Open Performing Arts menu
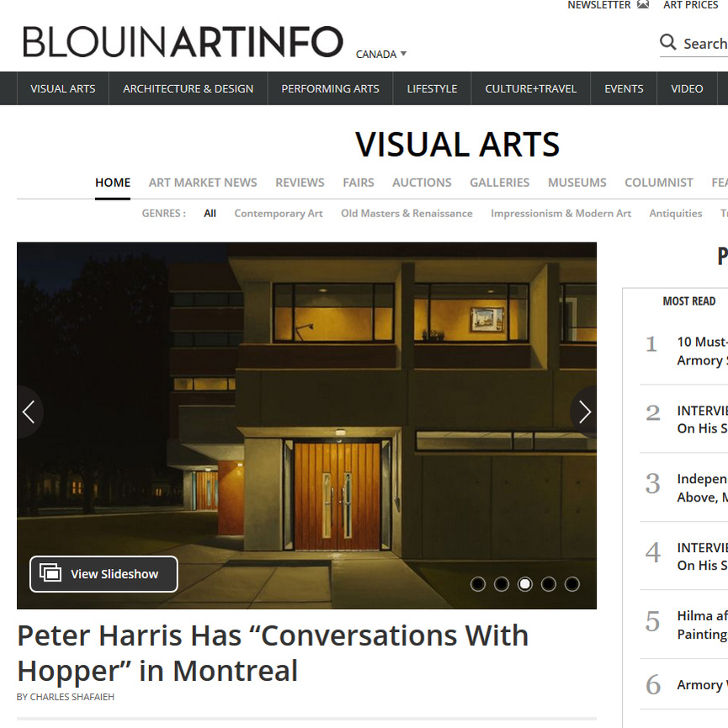The image size is (728, 728). [x=330, y=88]
